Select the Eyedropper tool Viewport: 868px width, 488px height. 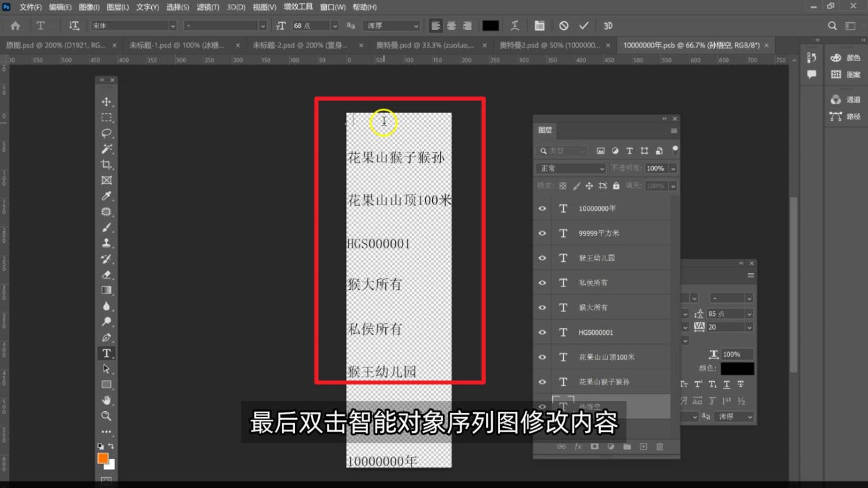[106, 196]
